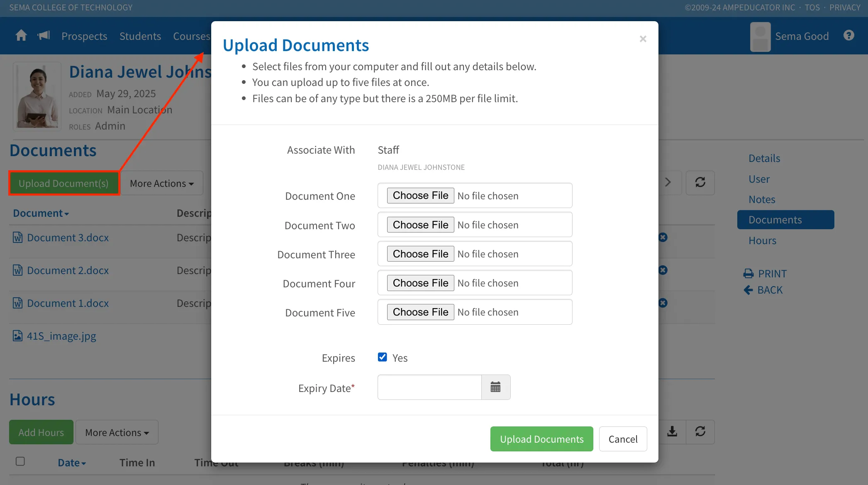Switch to the User sidebar tab

(759, 179)
